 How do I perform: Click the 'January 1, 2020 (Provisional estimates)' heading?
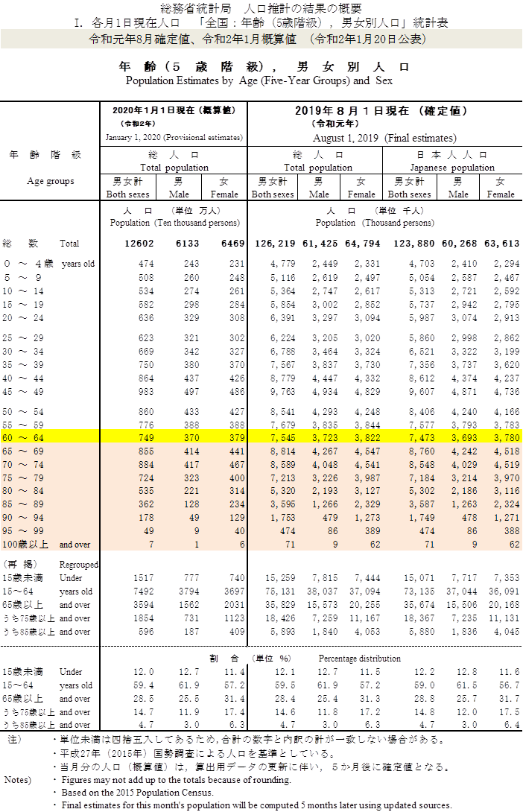pyautogui.click(x=174, y=138)
